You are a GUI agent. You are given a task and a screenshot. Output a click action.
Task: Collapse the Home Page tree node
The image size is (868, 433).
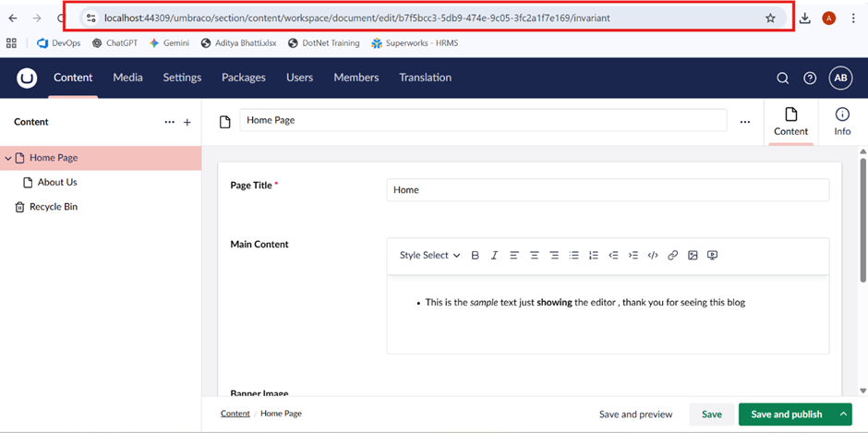pos(8,159)
